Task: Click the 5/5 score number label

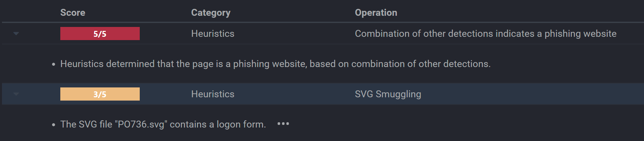Action: (100, 34)
